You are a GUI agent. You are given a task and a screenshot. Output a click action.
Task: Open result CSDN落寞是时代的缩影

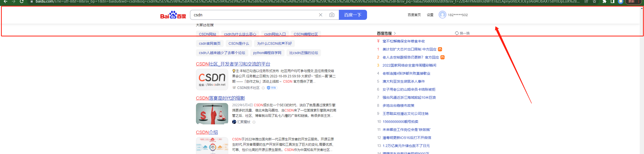(220, 98)
